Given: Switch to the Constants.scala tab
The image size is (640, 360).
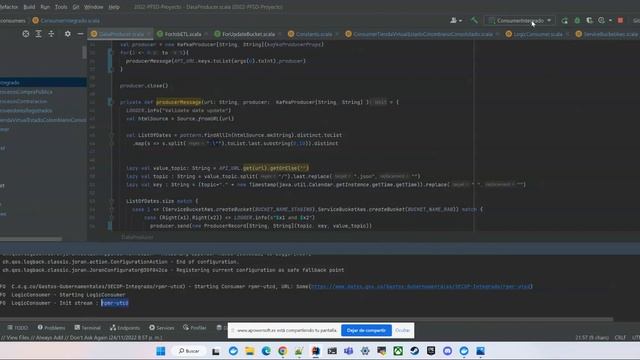Looking at the screenshot, I should pos(313,34).
